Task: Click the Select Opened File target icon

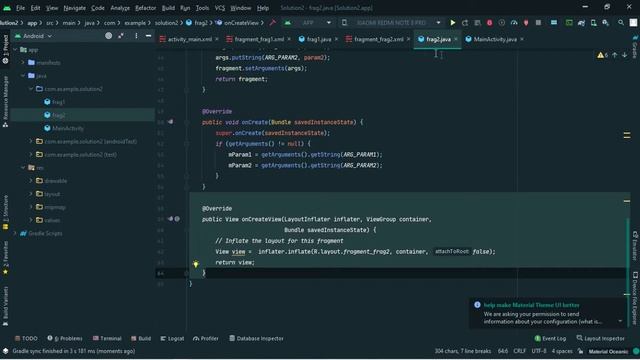Action: [109, 36]
